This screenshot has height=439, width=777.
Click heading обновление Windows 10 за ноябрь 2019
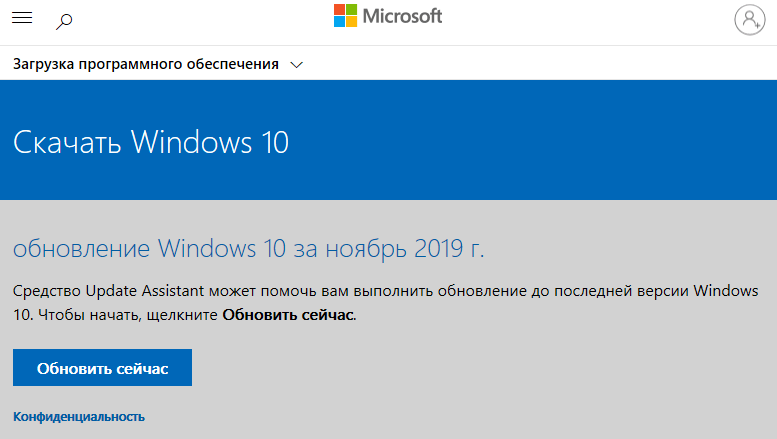(x=248, y=249)
